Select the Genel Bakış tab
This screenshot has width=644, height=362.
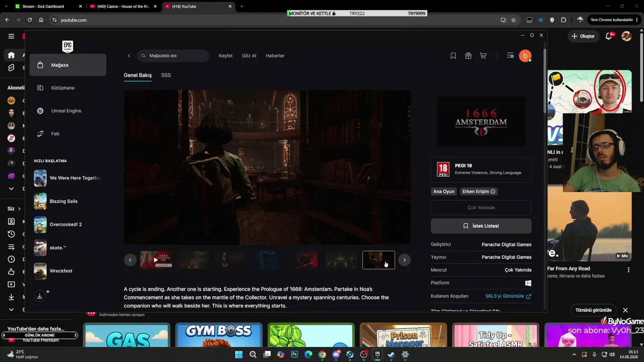click(138, 75)
